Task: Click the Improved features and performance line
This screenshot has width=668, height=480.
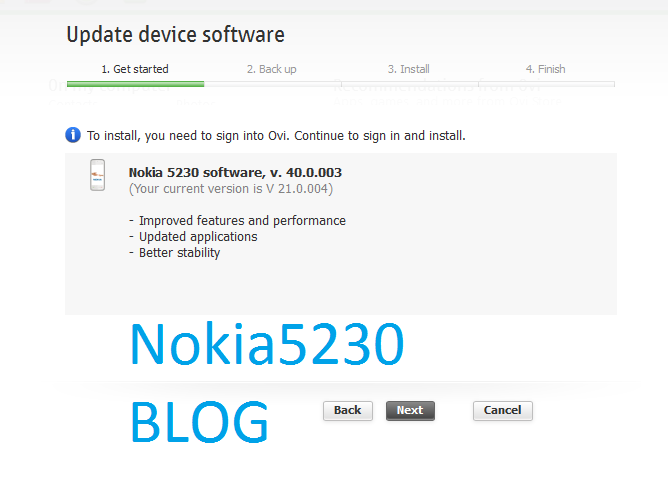Action: coord(237,221)
